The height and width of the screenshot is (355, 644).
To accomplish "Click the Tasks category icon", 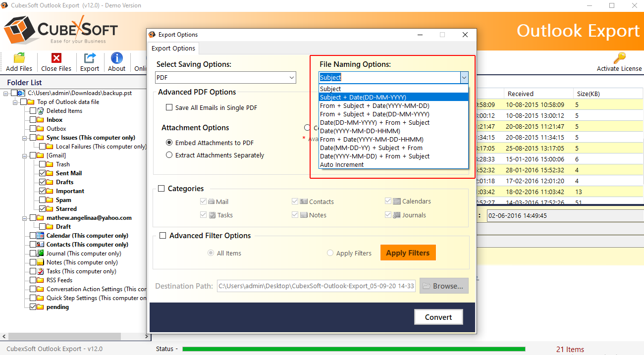I will tap(212, 215).
